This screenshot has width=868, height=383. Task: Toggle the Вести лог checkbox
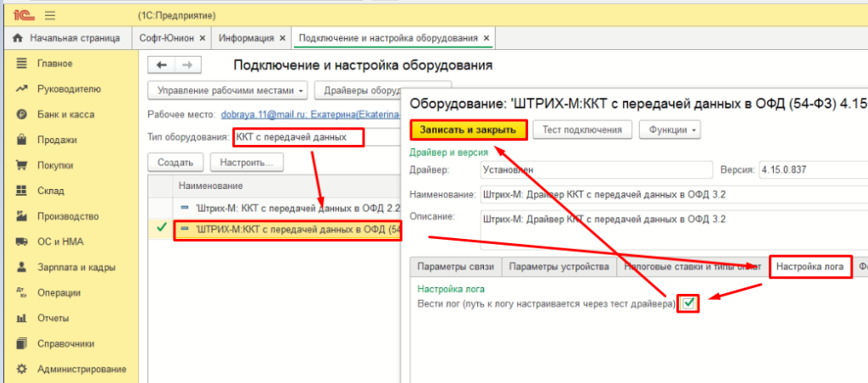[x=688, y=303]
